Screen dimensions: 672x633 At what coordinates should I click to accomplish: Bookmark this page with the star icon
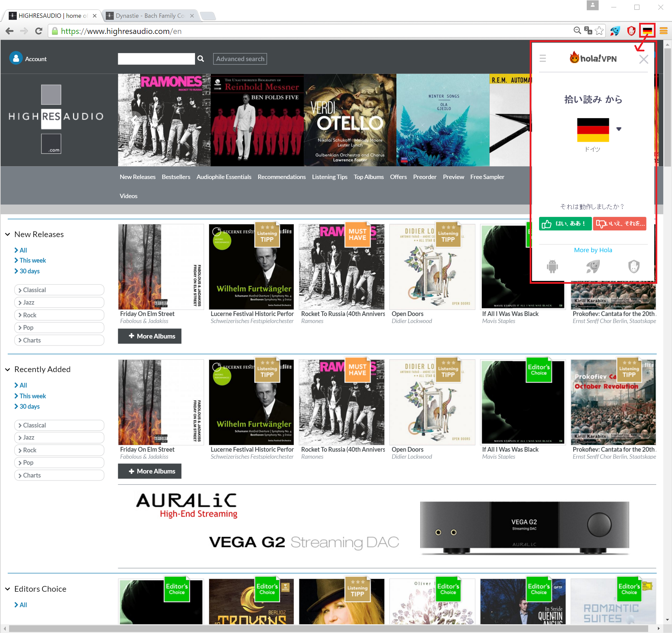[599, 31]
